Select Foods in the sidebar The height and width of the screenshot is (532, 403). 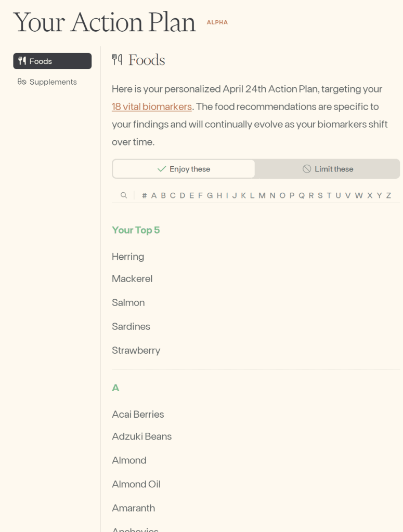[52, 61]
